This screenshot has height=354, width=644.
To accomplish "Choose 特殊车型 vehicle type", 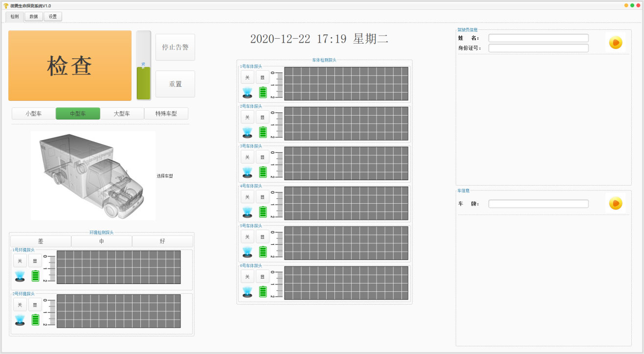I will (x=166, y=114).
